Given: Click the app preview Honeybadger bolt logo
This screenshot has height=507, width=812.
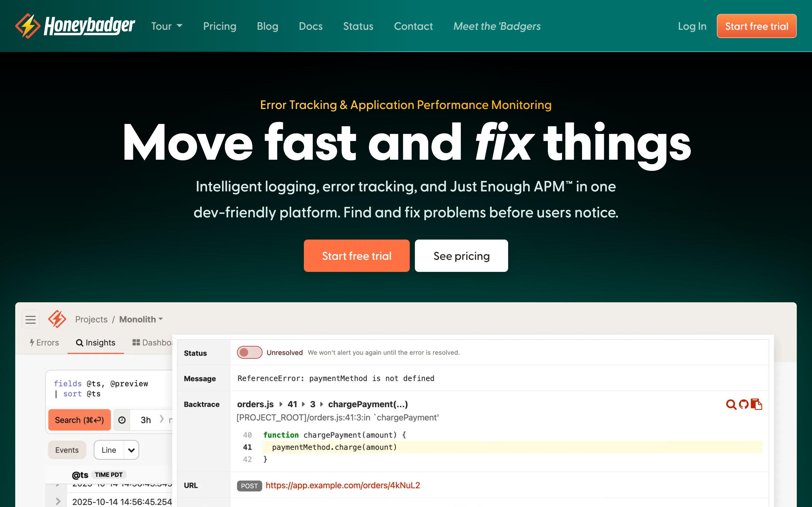Looking at the screenshot, I should (x=57, y=319).
